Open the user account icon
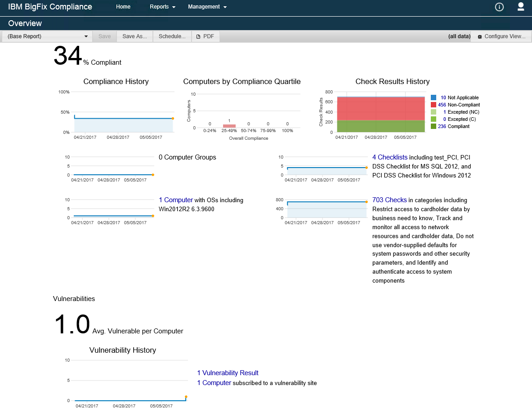Screen dimensions: 532x412 pos(520,7)
